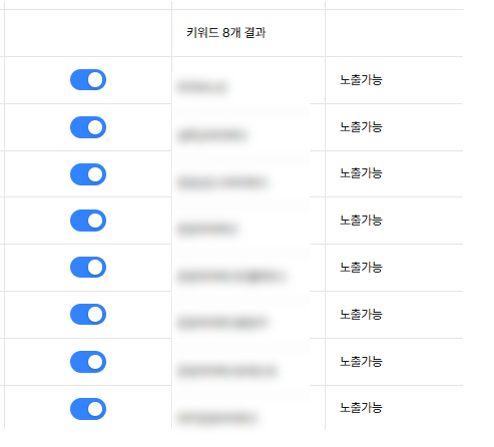Select the first row's 노출가능 status
Screen dimensions: 494x447
(361, 80)
